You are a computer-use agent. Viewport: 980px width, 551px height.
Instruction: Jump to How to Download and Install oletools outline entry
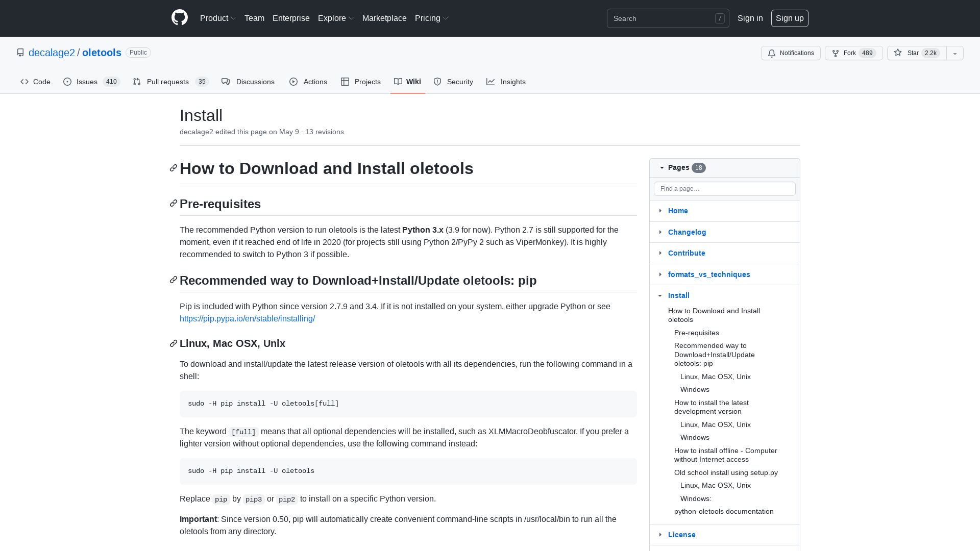pos(714,315)
